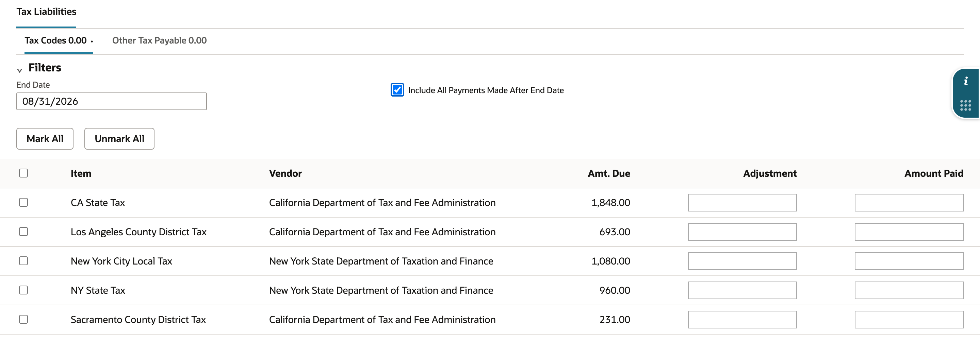Viewport: 980px width, 340px height.
Task: Click the Amount Paid column header
Action: (x=934, y=173)
